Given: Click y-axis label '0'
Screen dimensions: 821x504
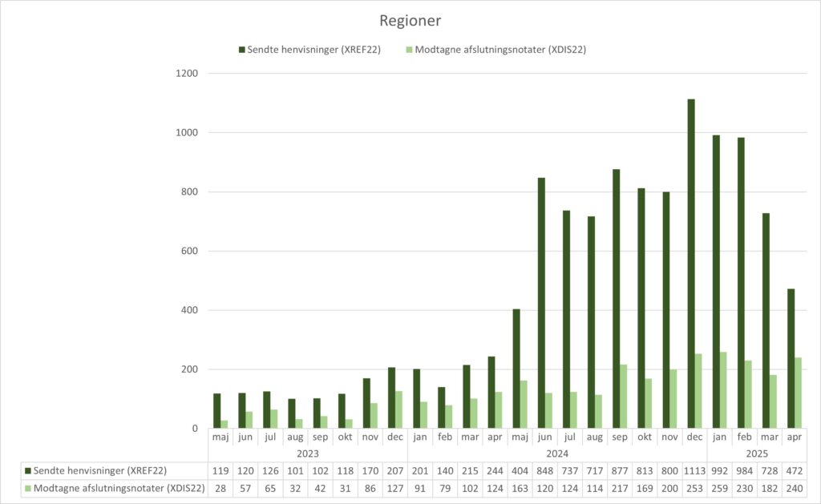Looking at the screenshot, I should tap(195, 429).
